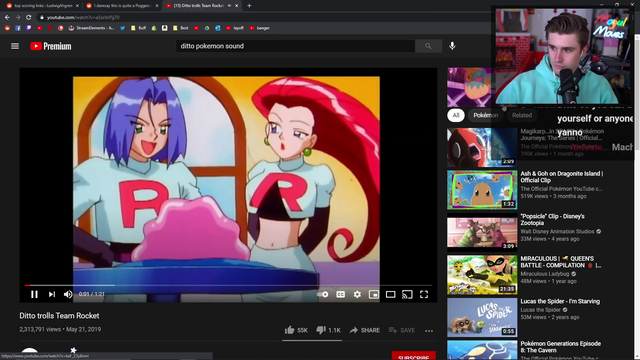Image resolution: width=640 pixels, height=360 pixels.
Task: Open Magikarp Pokémon Journeys video thumbnail
Action: [x=482, y=147]
